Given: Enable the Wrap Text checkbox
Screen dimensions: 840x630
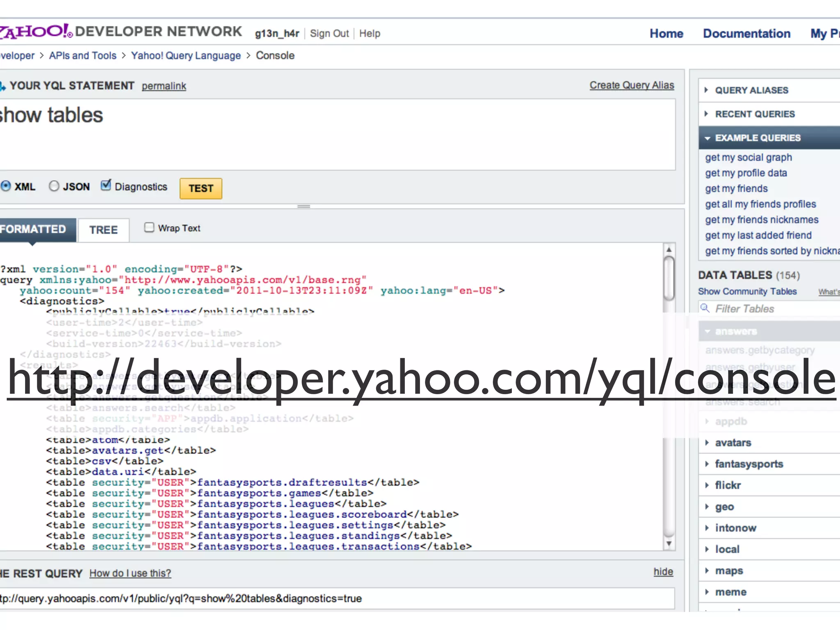Looking at the screenshot, I should (149, 228).
